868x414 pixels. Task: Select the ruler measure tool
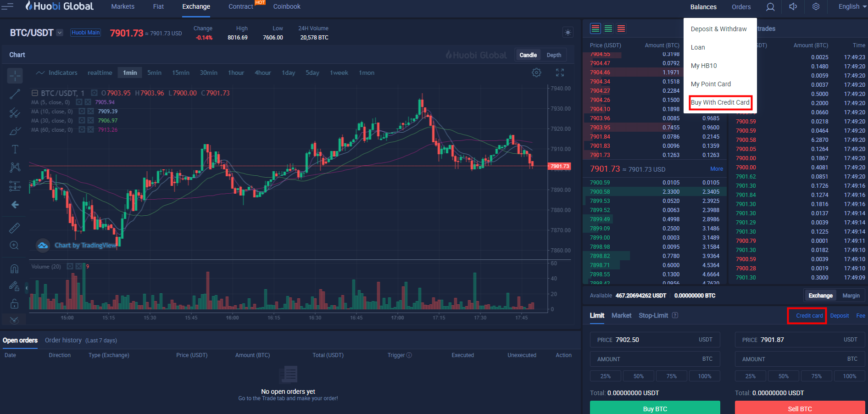[x=15, y=228]
